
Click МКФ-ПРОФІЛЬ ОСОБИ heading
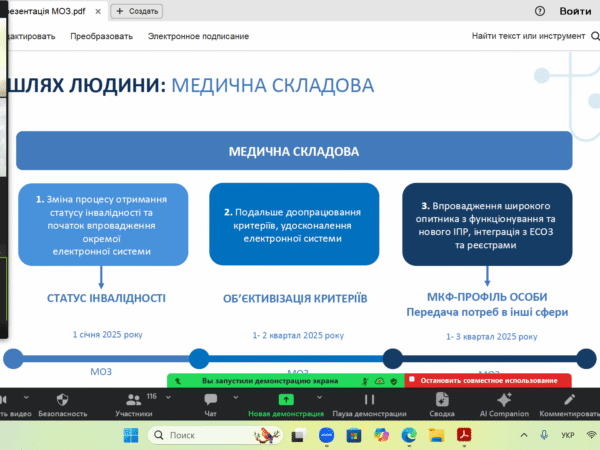pos(487,297)
